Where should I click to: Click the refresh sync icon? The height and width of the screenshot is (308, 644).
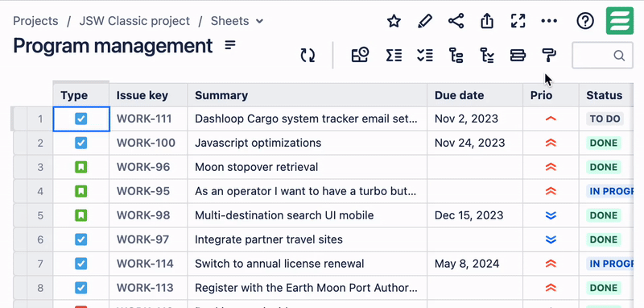pyautogui.click(x=308, y=55)
